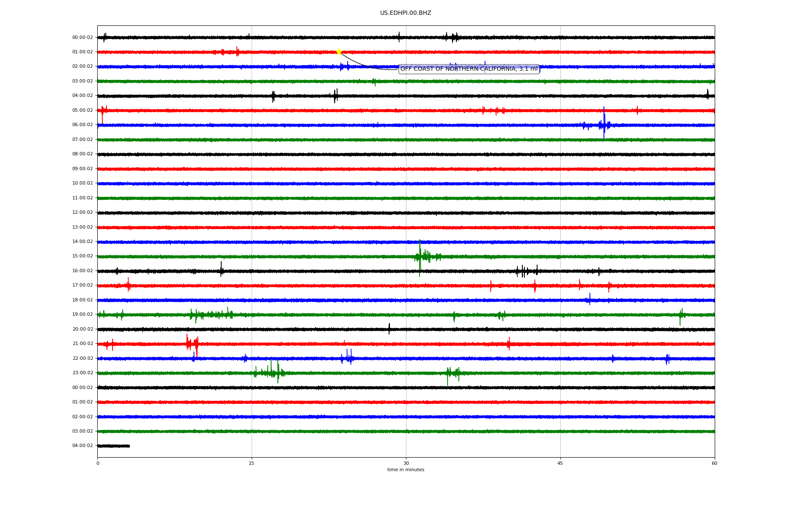Click the OFF COAST OF NORTHERN CALIFORNIA annotation
812x508 pixels.
(x=469, y=69)
